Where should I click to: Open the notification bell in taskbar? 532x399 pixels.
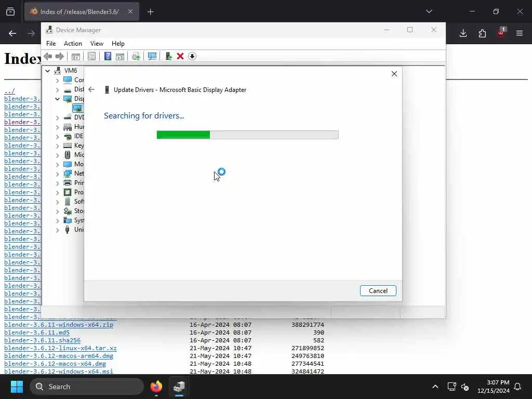pyautogui.click(x=518, y=387)
